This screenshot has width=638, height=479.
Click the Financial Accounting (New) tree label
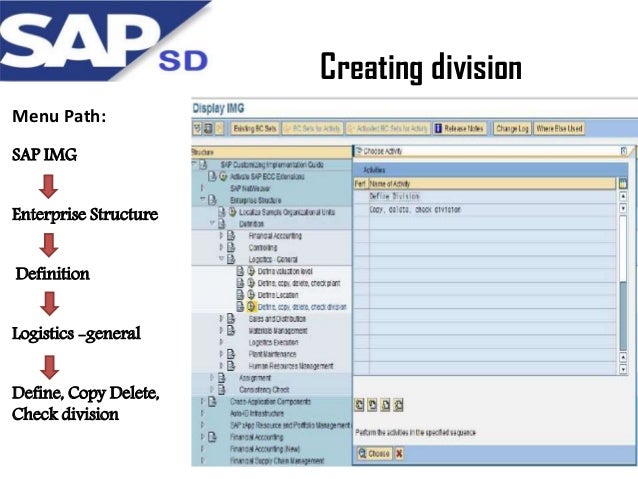coord(265,449)
